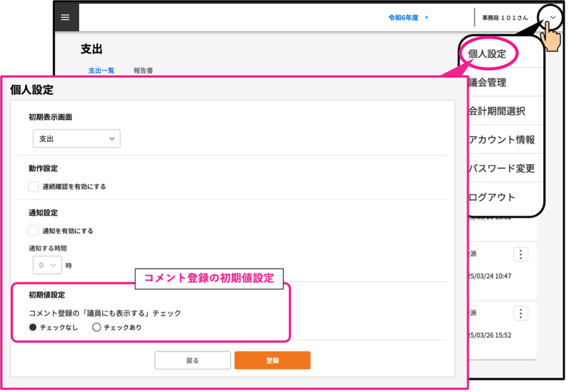Switch to the 報告書 tab
The height and width of the screenshot is (392, 569).
(x=143, y=71)
